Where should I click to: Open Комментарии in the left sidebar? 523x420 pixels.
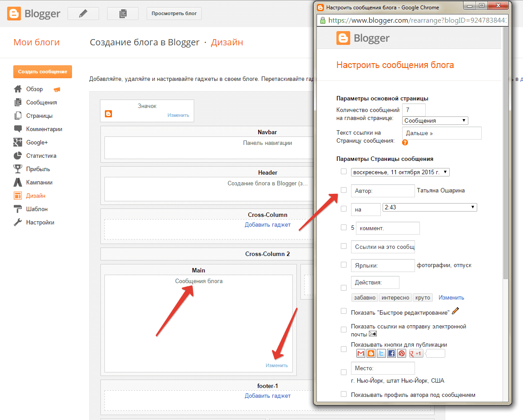click(x=44, y=129)
